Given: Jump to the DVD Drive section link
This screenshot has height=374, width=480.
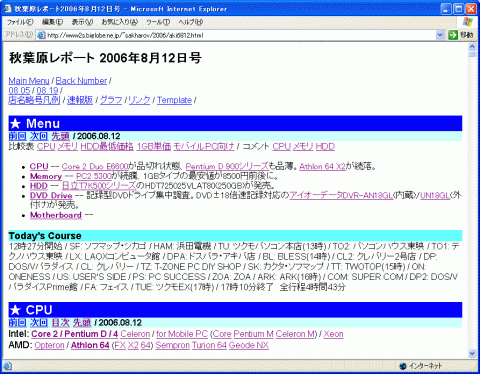Looking at the screenshot, I should [51, 196].
